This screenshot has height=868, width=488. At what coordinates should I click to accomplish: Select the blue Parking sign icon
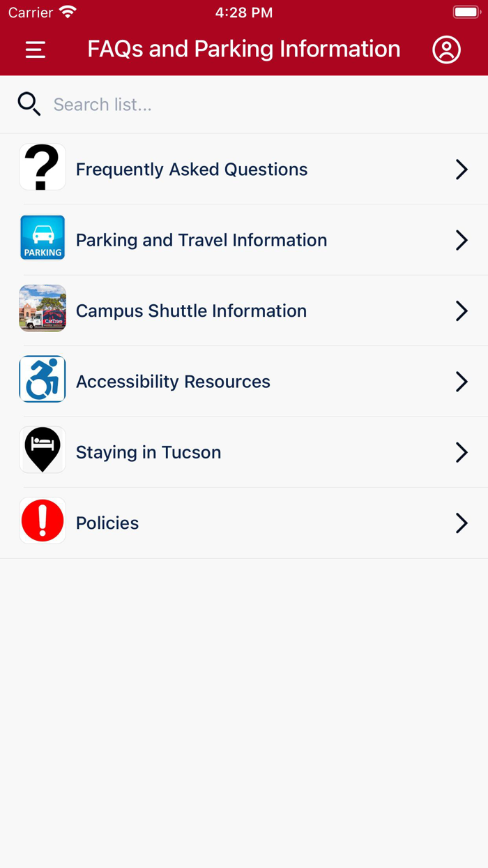pyautogui.click(x=42, y=237)
